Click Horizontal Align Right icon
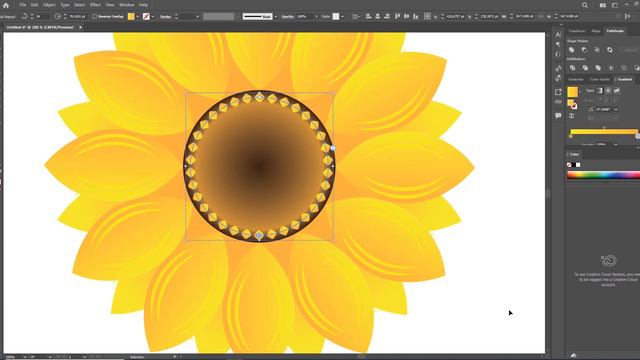 click(387, 16)
